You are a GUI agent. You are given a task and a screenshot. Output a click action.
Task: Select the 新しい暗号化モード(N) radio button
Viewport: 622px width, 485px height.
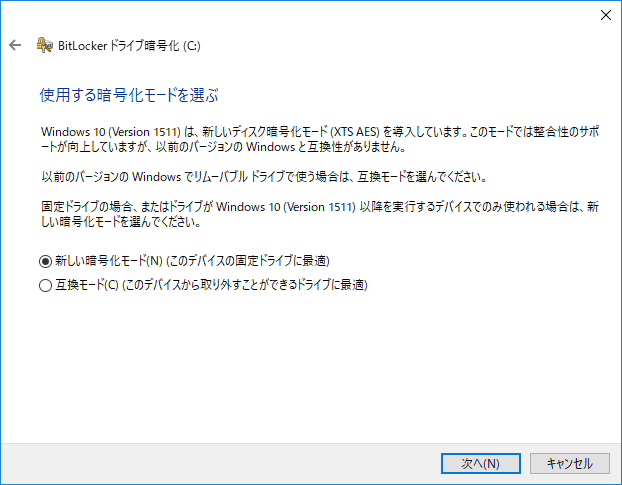[45, 261]
